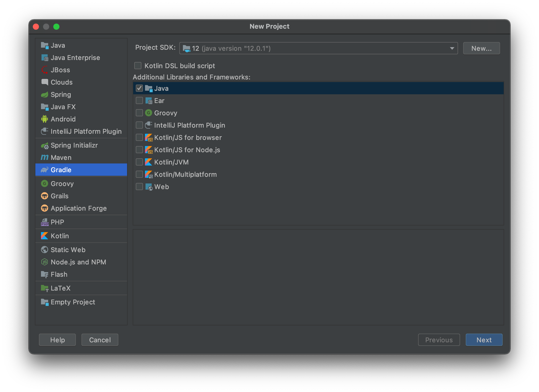Click the Groovy framework green icon

coord(149,113)
